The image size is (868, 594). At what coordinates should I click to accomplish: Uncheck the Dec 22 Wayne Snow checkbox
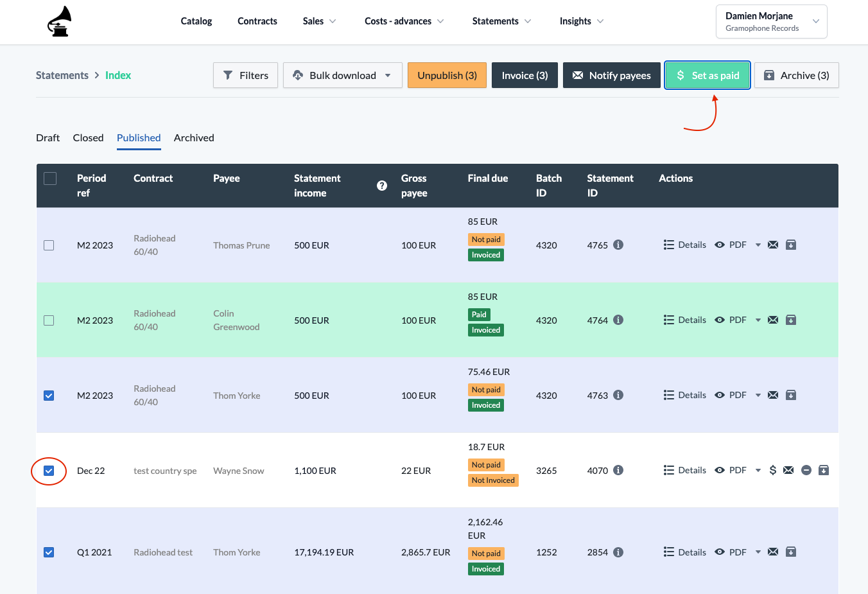[49, 471]
